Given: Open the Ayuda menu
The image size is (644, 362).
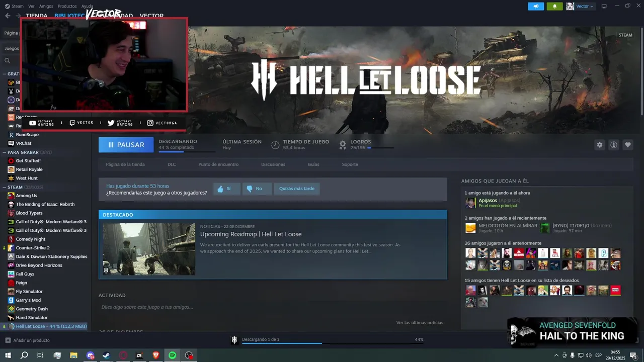Looking at the screenshot, I should 87,6.
